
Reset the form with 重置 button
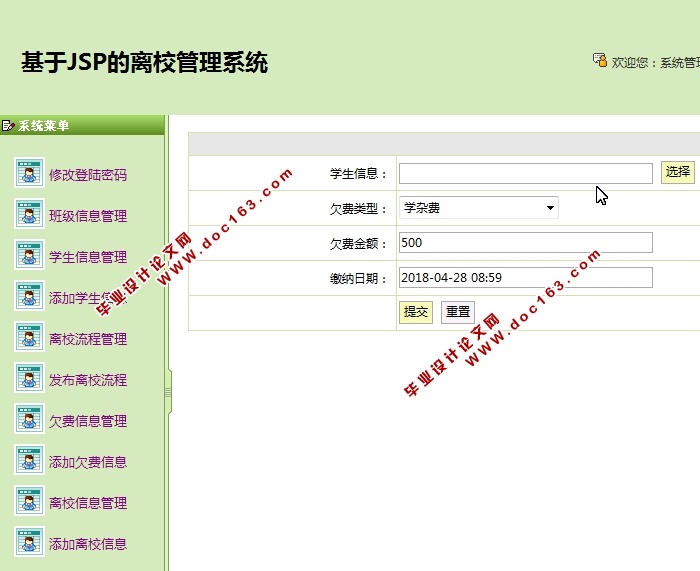[x=458, y=312]
